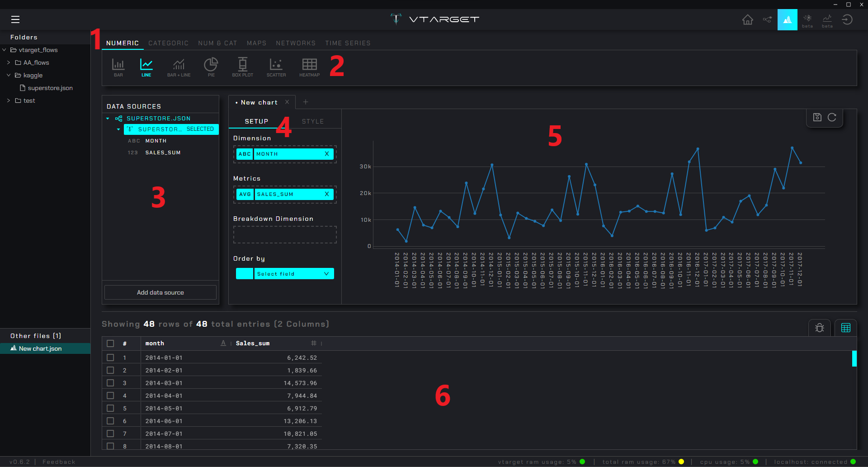
Task: Open the STYLE tab for the chart
Action: point(313,121)
